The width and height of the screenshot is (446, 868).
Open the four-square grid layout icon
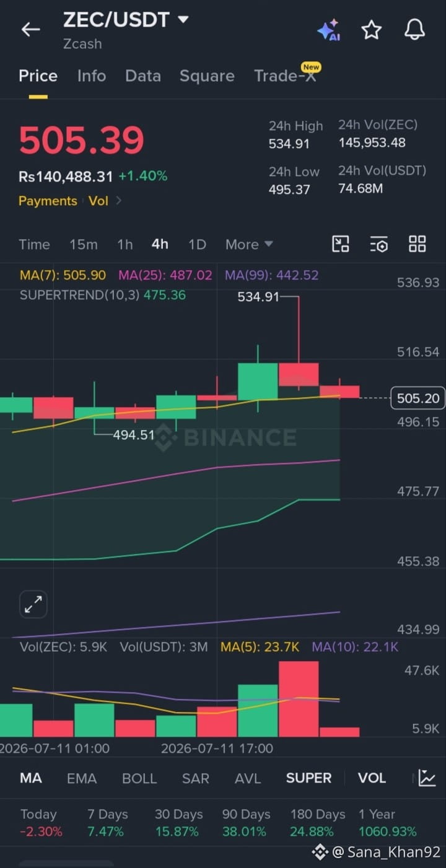coord(418,244)
